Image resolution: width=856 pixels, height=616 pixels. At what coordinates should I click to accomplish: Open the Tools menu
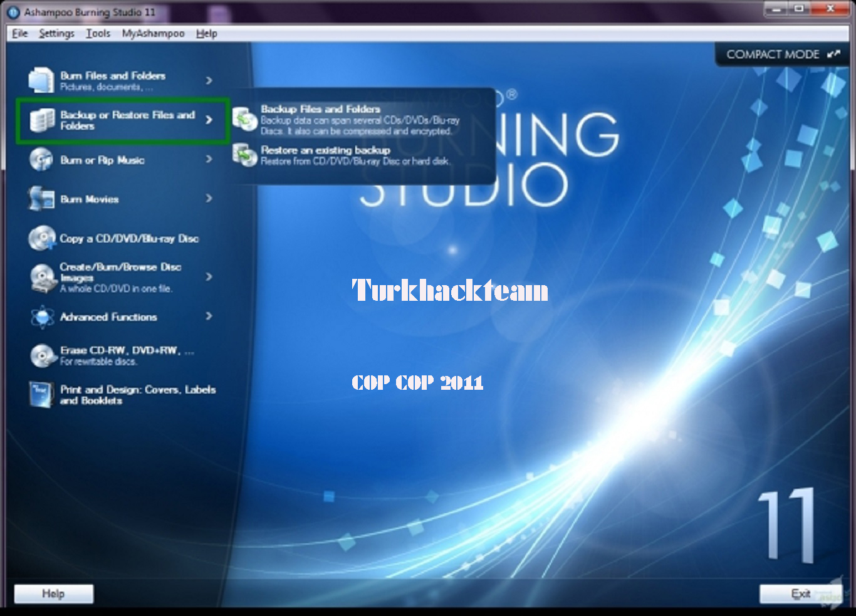pyautogui.click(x=98, y=33)
